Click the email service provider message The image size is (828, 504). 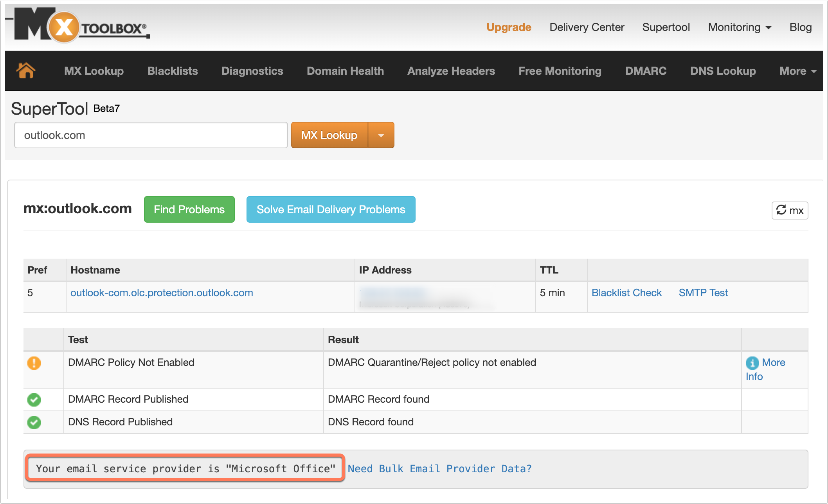(185, 468)
